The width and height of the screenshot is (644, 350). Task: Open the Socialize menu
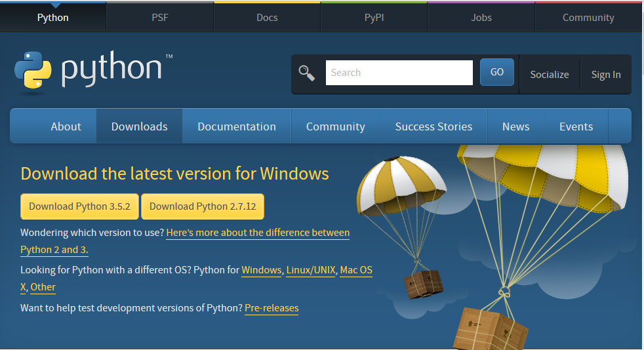coord(549,75)
